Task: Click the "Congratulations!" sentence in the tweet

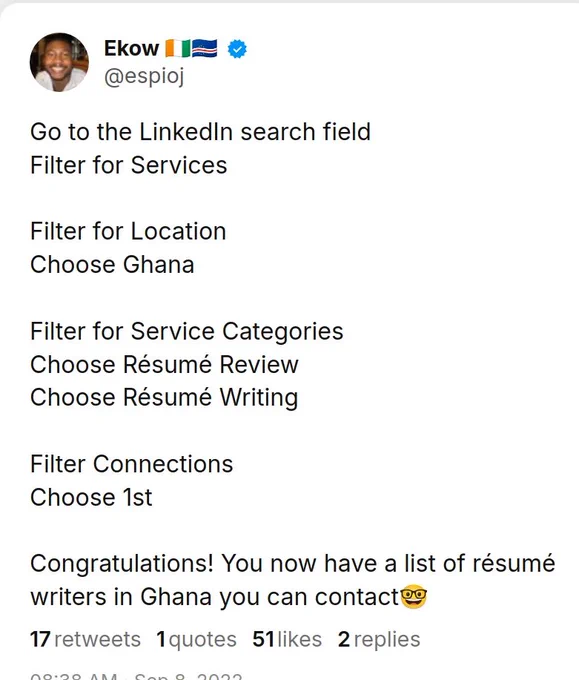Action: (x=292, y=580)
